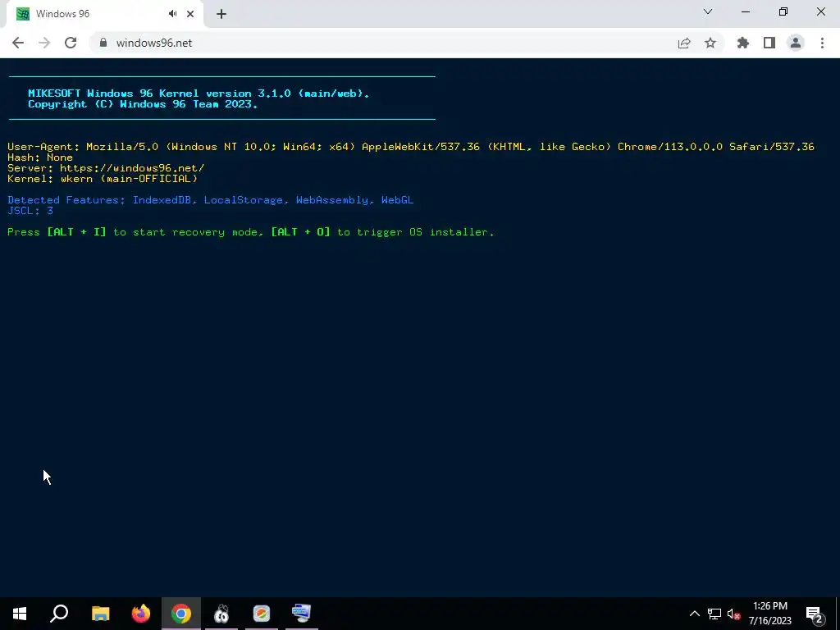Click the 'Hash: None' line
Viewport: 840px width, 630px height.
point(40,157)
